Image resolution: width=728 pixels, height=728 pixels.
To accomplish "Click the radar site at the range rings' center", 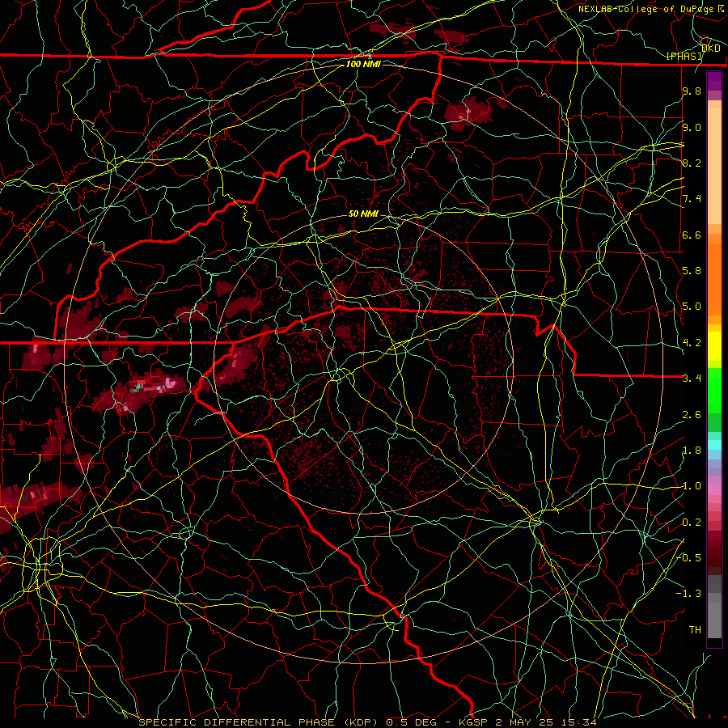I will (x=363, y=363).
